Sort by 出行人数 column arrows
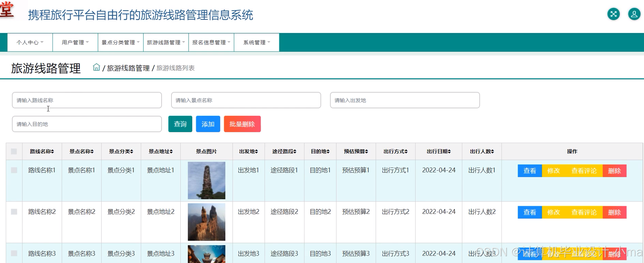The width and height of the screenshot is (644, 263). [x=493, y=152]
